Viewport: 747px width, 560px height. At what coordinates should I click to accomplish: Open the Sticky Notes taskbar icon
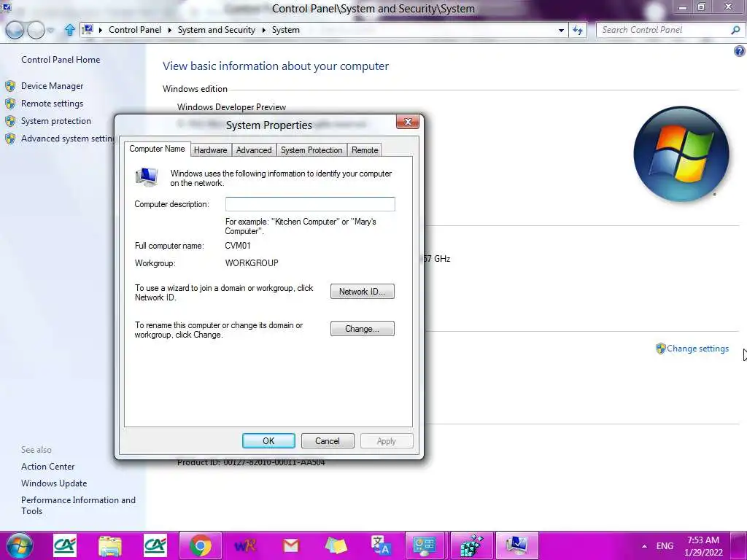[336, 546]
